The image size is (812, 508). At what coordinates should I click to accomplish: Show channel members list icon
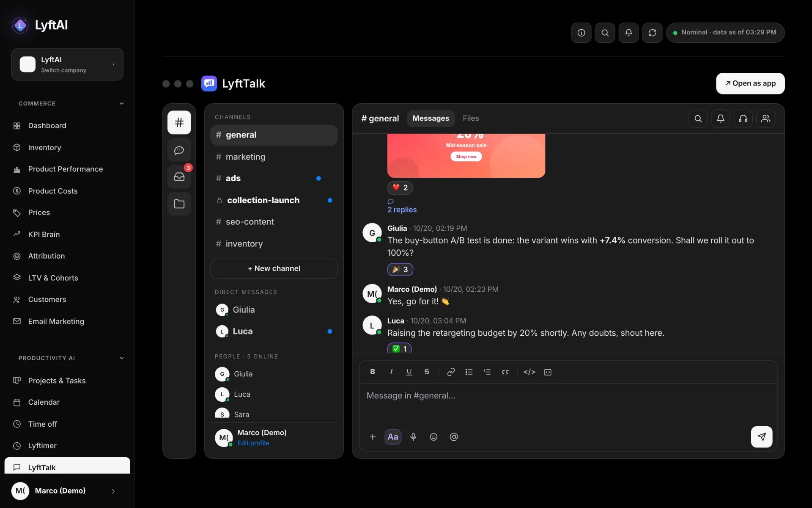pyautogui.click(x=766, y=119)
